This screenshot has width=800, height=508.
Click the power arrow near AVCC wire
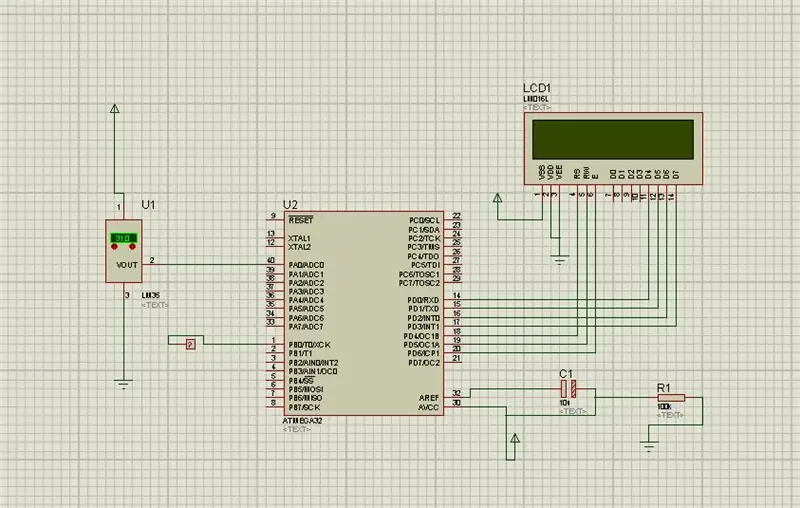point(515,438)
